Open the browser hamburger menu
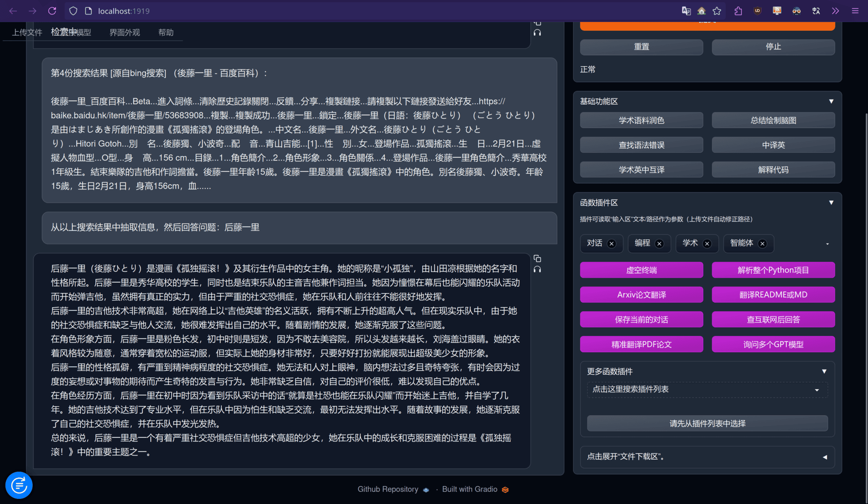868x504 pixels. click(855, 11)
